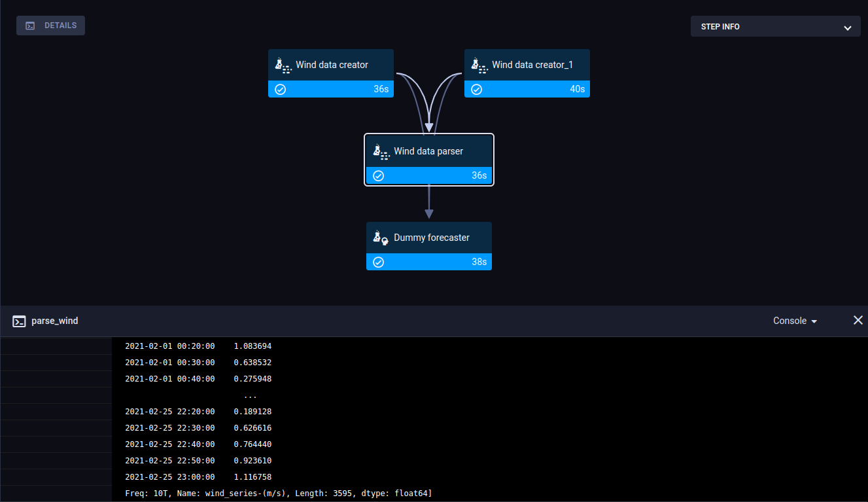Select the Wind data creator step
The width and height of the screenshot is (868, 502).
(332, 65)
